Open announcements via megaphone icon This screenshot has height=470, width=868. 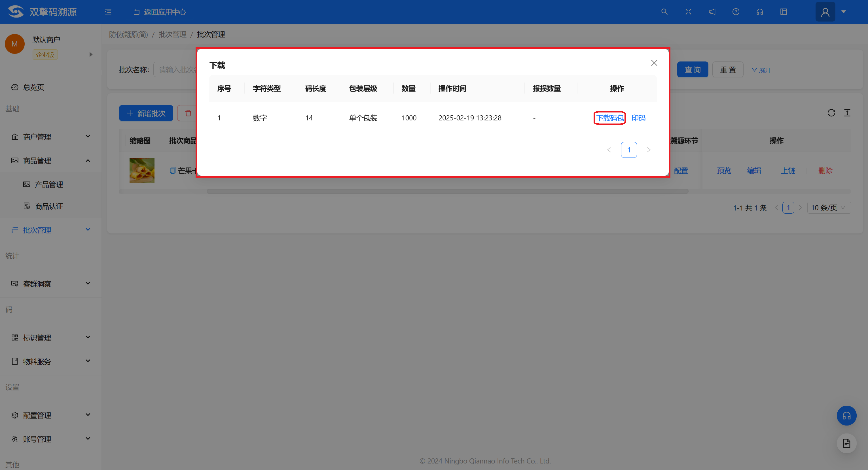[x=712, y=12]
